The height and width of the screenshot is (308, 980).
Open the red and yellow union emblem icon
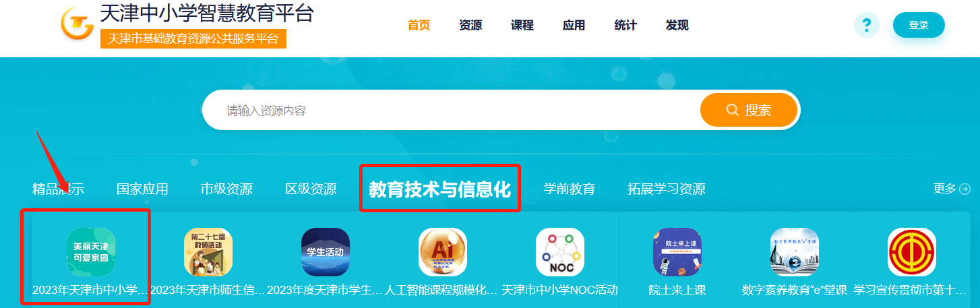(x=912, y=252)
